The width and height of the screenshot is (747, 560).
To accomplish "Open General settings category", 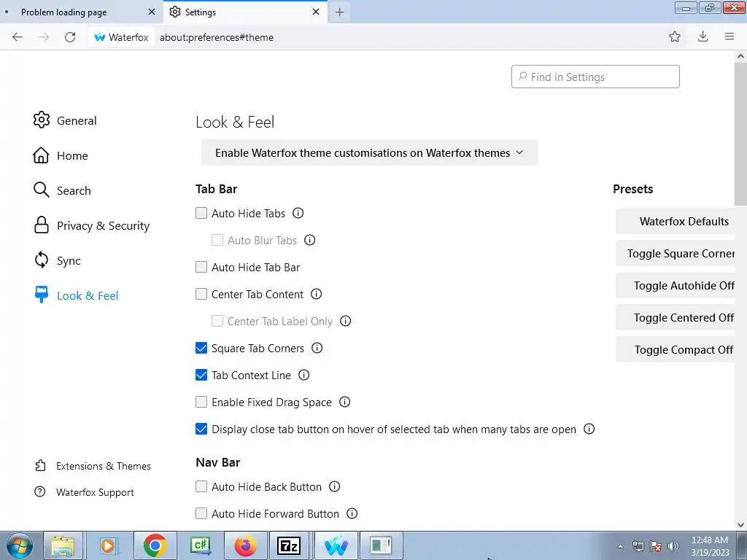I will coord(65,120).
